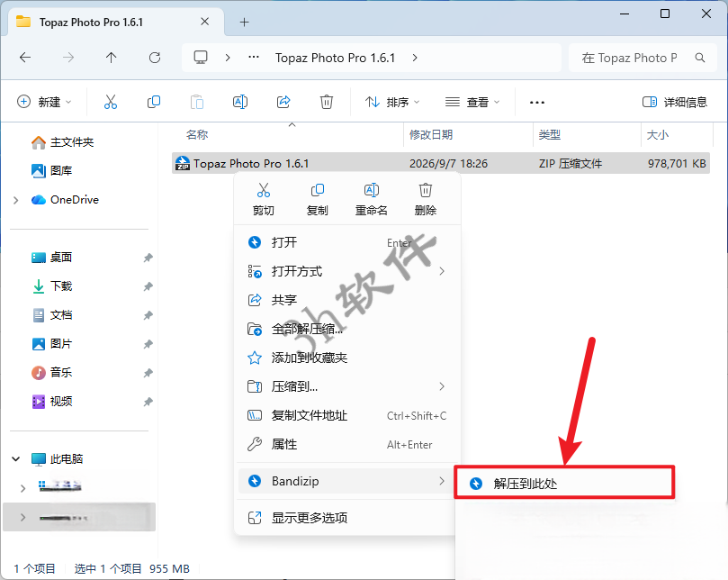The image size is (728, 580).
Task: Open OneDrive in the sidebar
Action: point(65,199)
